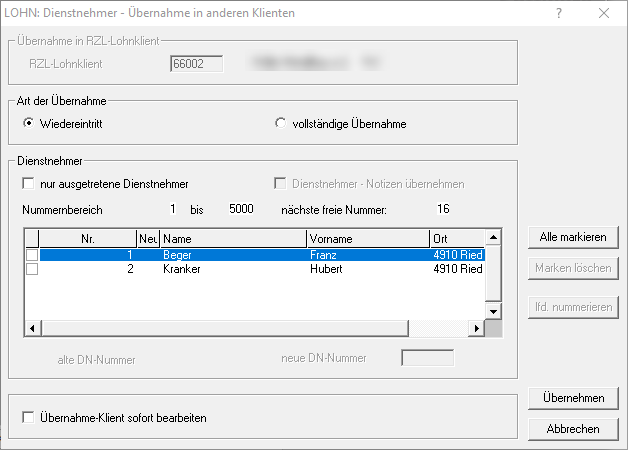Click the list's scroll down arrow
This screenshot has height=450, width=628.
[x=492, y=312]
